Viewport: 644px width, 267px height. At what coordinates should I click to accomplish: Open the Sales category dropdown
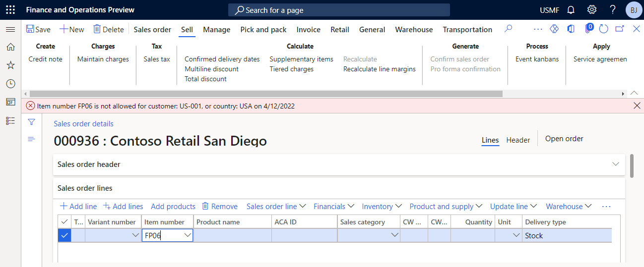pyautogui.click(x=395, y=236)
